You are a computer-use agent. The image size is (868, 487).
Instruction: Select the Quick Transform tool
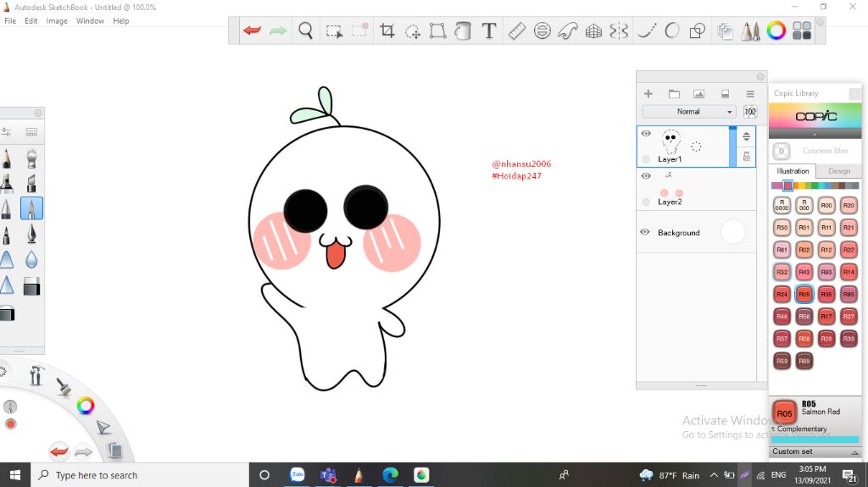click(413, 31)
